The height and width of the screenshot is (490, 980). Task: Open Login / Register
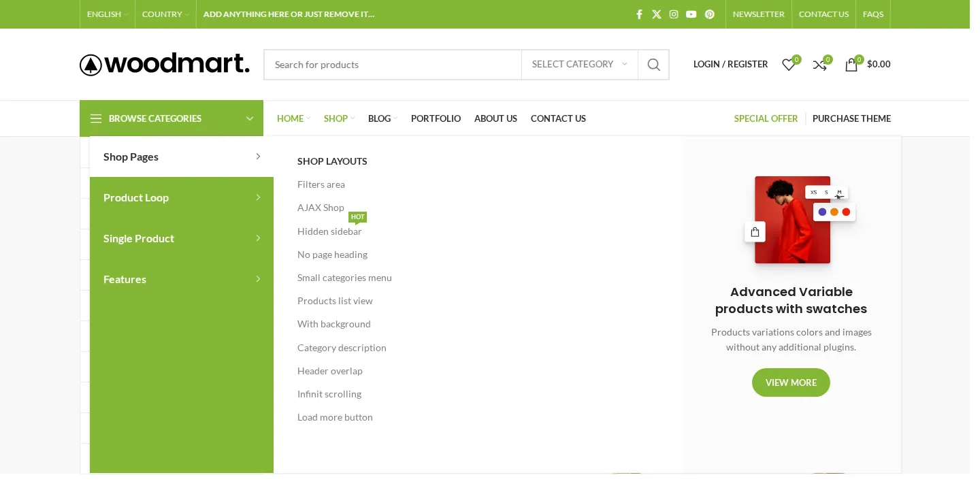[x=730, y=64]
